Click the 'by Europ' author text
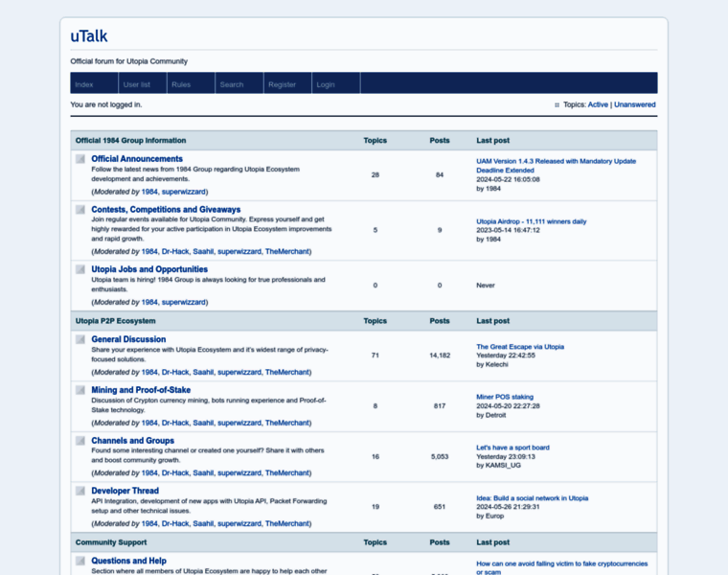Image resolution: width=728 pixels, height=575 pixels. [489, 516]
